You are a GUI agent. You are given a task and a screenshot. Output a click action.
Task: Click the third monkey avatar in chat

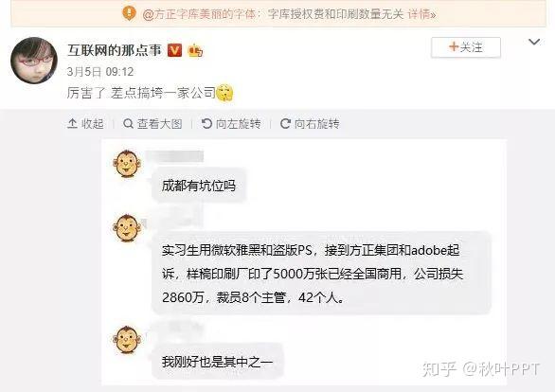pyautogui.click(x=126, y=339)
